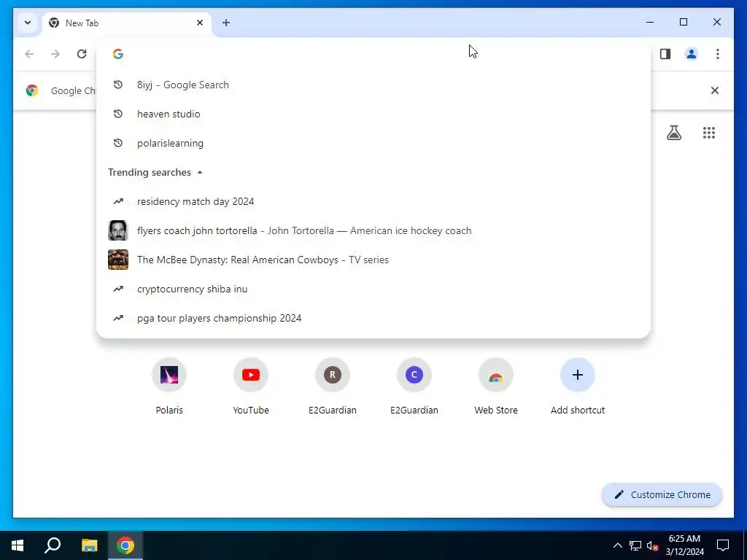Open a new tab with plus button
The image size is (747, 560).
pyautogui.click(x=226, y=23)
